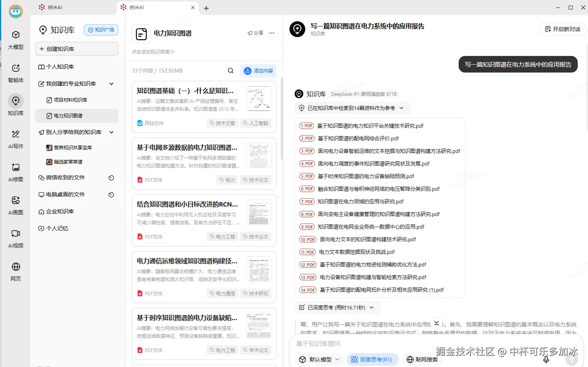Screen dimensions: 588x367
Task: Click the 知识广场 button
Action: [101, 30]
